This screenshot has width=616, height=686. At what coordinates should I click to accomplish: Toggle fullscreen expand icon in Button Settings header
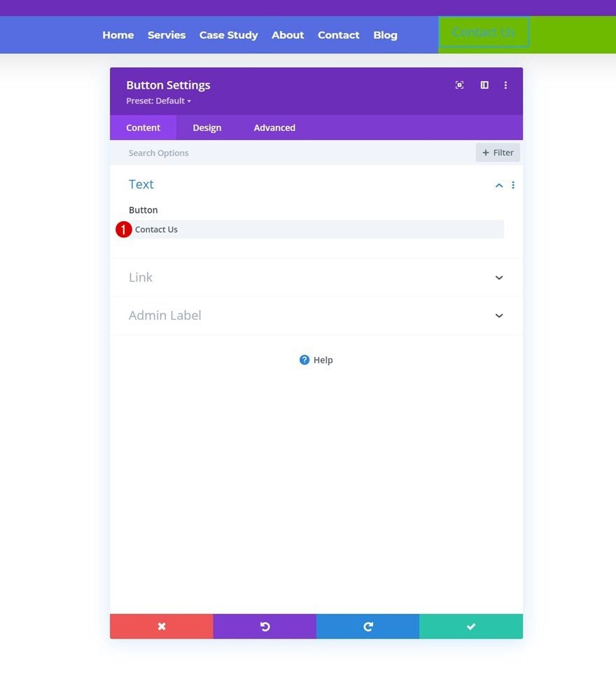click(x=459, y=85)
